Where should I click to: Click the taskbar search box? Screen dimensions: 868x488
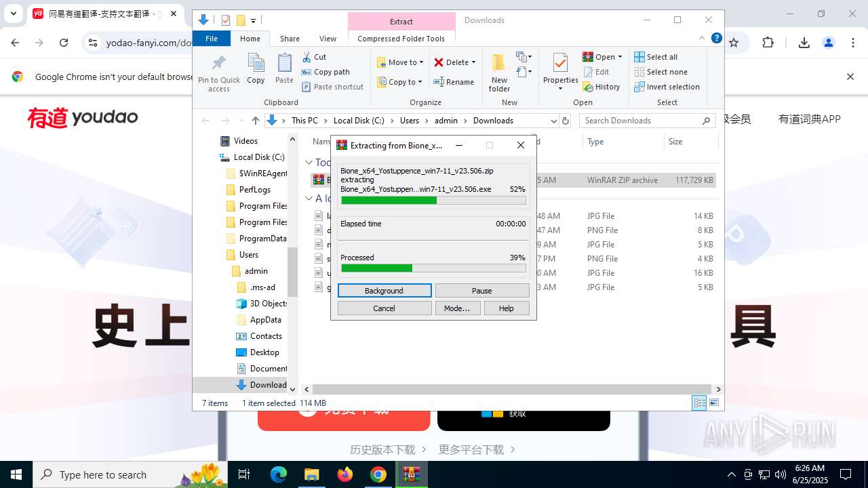pyautogui.click(x=132, y=474)
